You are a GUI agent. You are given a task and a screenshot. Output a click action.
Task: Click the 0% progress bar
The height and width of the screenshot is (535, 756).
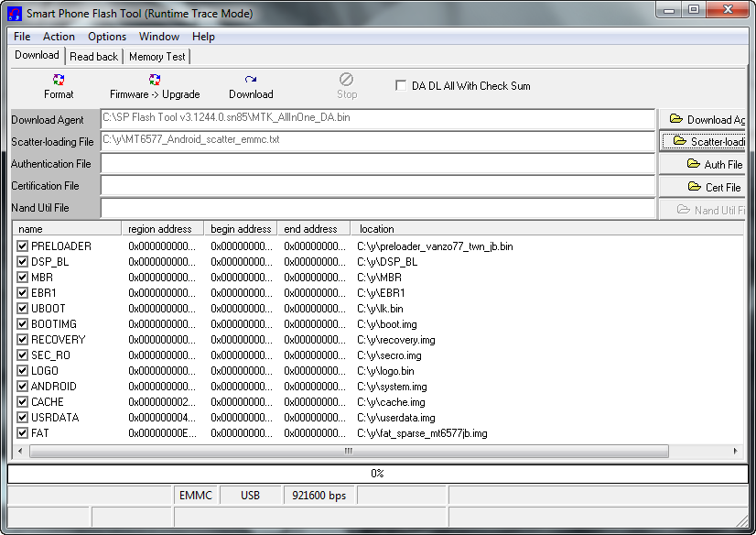(x=377, y=474)
